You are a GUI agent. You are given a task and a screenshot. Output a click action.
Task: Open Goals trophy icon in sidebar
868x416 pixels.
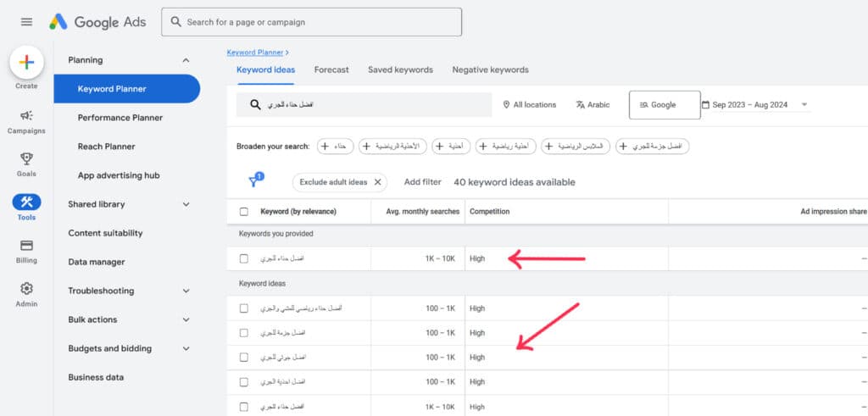(26, 158)
